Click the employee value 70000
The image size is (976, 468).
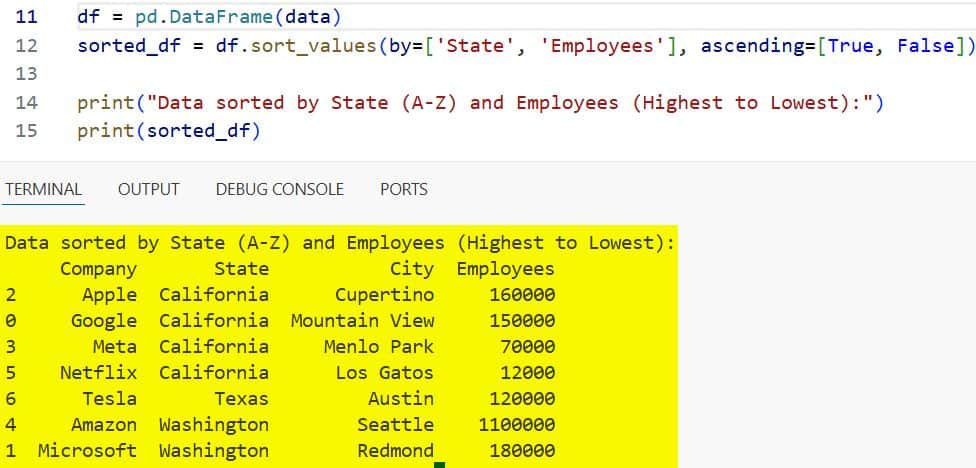528,347
